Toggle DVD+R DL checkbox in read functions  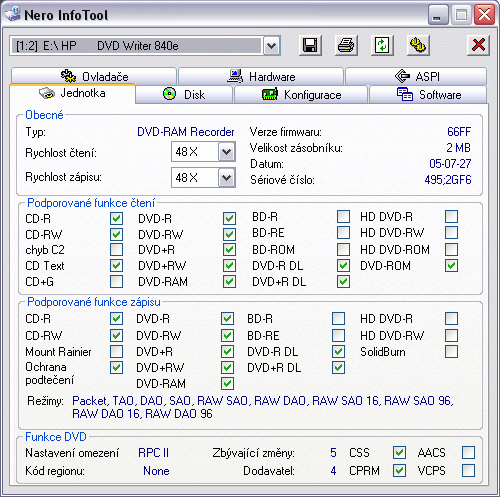(343, 281)
